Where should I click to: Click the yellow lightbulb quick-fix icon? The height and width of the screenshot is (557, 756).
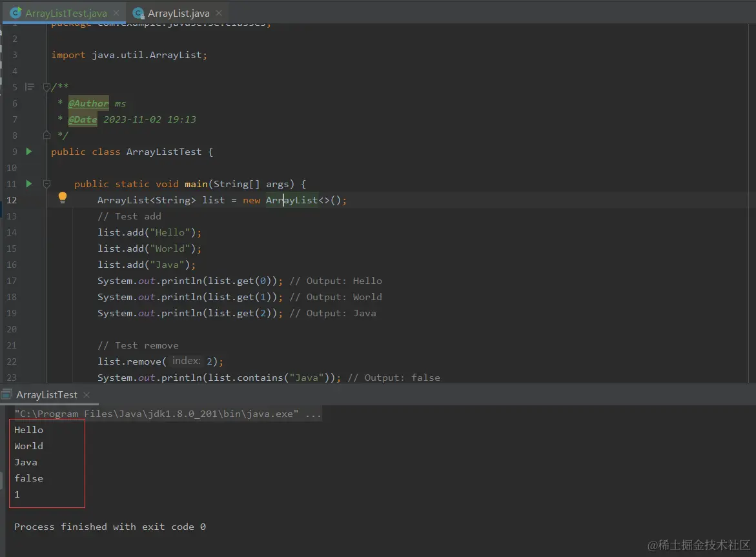coord(62,197)
